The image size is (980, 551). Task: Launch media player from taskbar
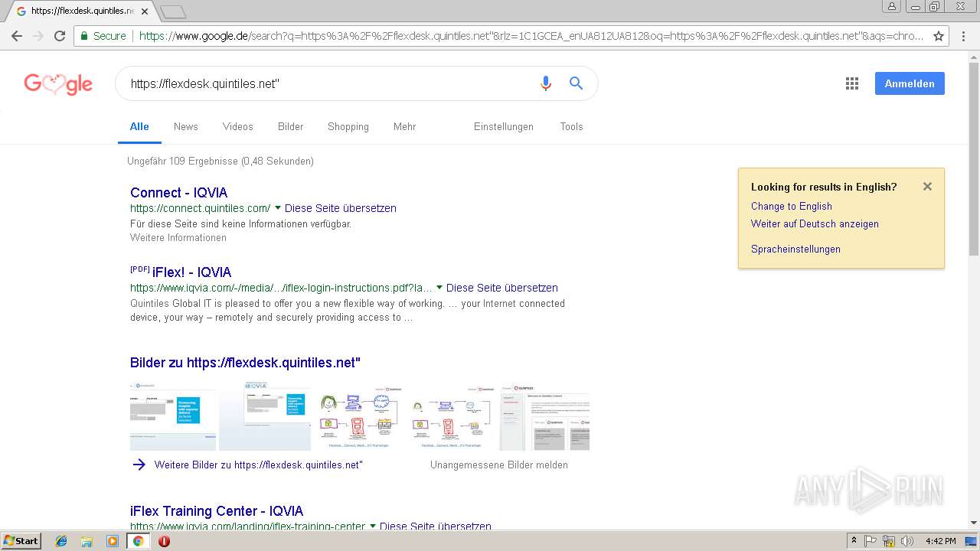(113, 541)
